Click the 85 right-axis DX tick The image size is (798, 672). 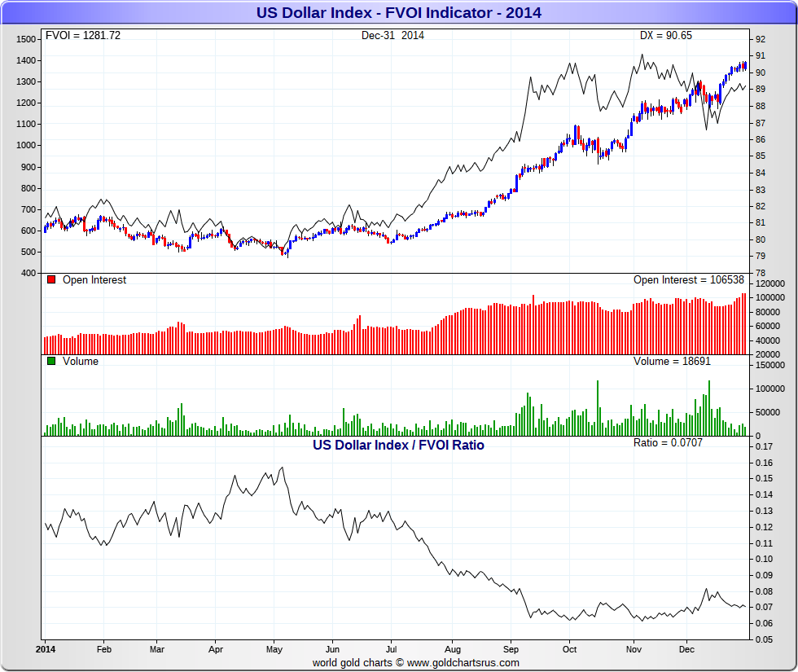[761, 156]
